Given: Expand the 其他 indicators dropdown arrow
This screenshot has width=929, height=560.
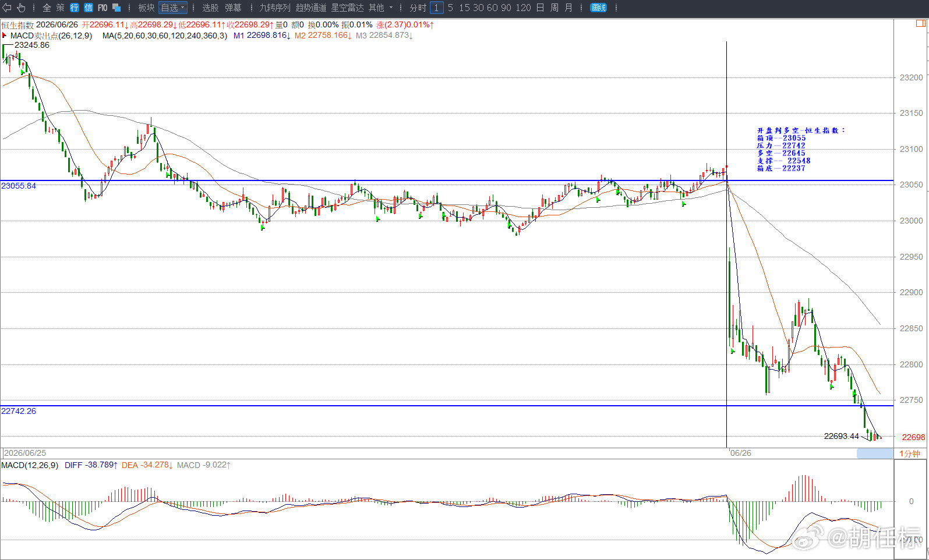Looking at the screenshot, I should [391, 8].
